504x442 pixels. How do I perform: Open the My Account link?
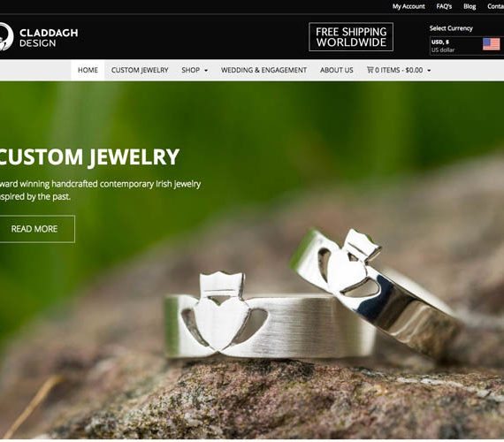click(x=409, y=6)
